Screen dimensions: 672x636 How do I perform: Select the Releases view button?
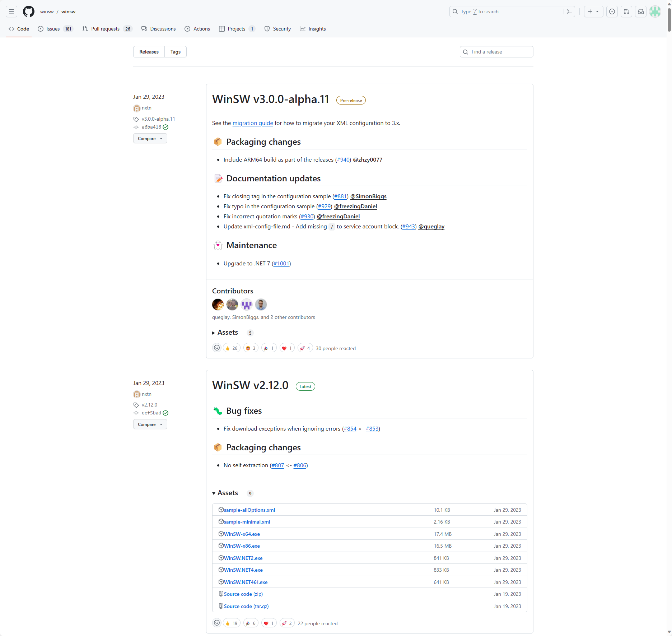pyautogui.click(x=149, y=52)
